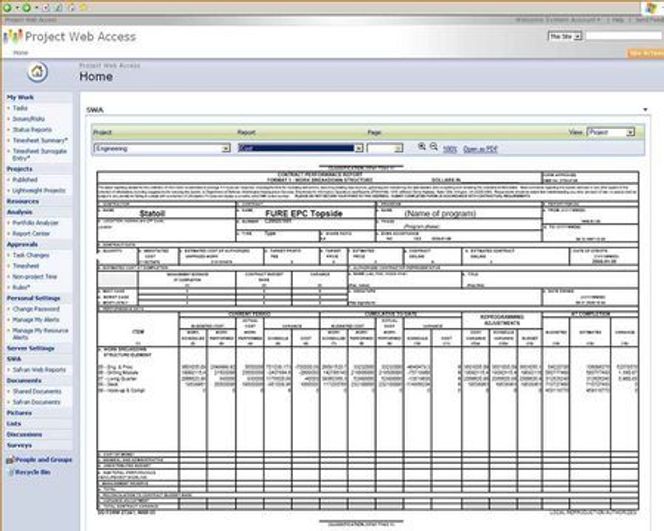Click the SWA heading in the sidebar

[14, 359]
